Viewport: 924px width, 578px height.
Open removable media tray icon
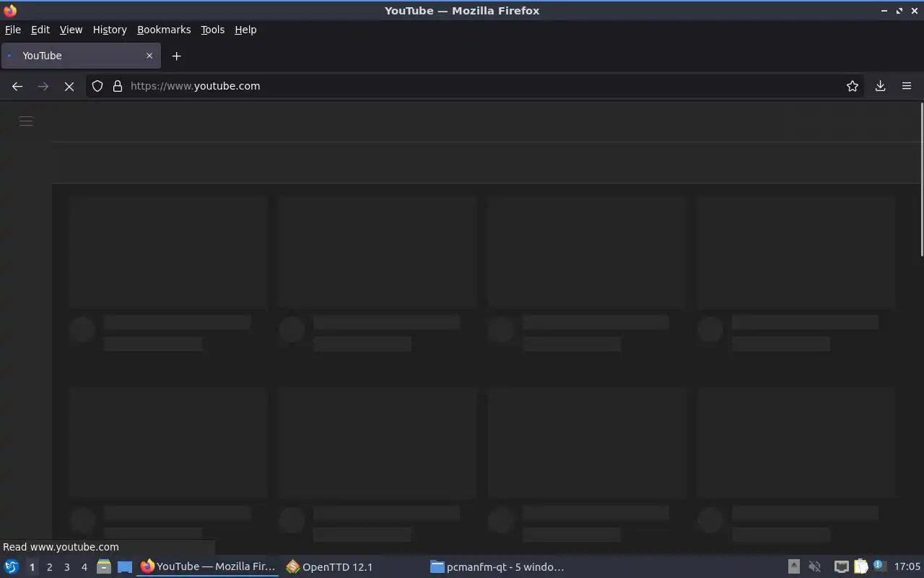[x=793, y=567]
